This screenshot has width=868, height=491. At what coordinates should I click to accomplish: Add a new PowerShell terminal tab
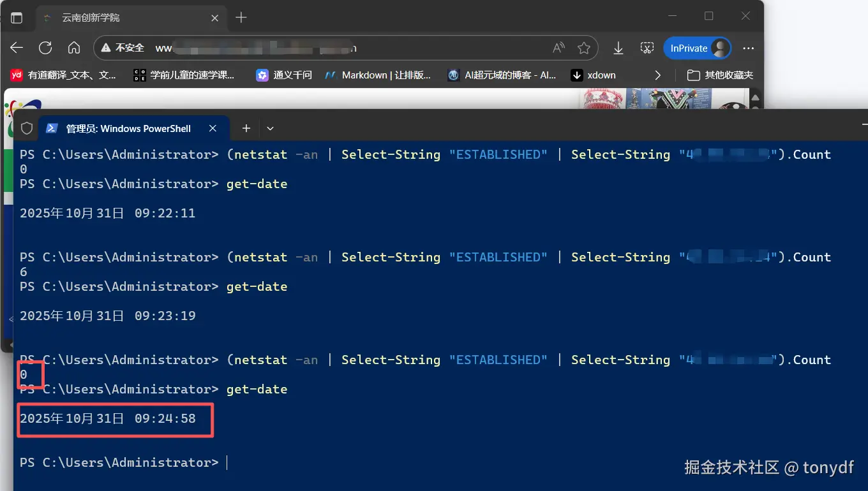coord(246,128)
